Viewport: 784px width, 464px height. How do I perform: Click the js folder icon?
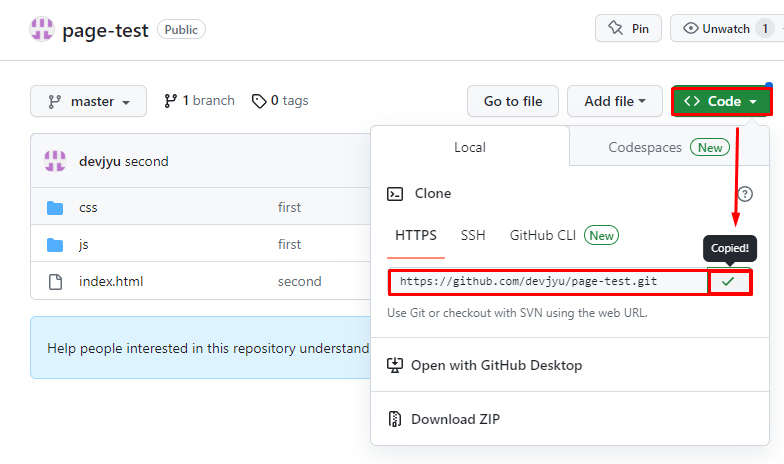(x=55, y=244)
